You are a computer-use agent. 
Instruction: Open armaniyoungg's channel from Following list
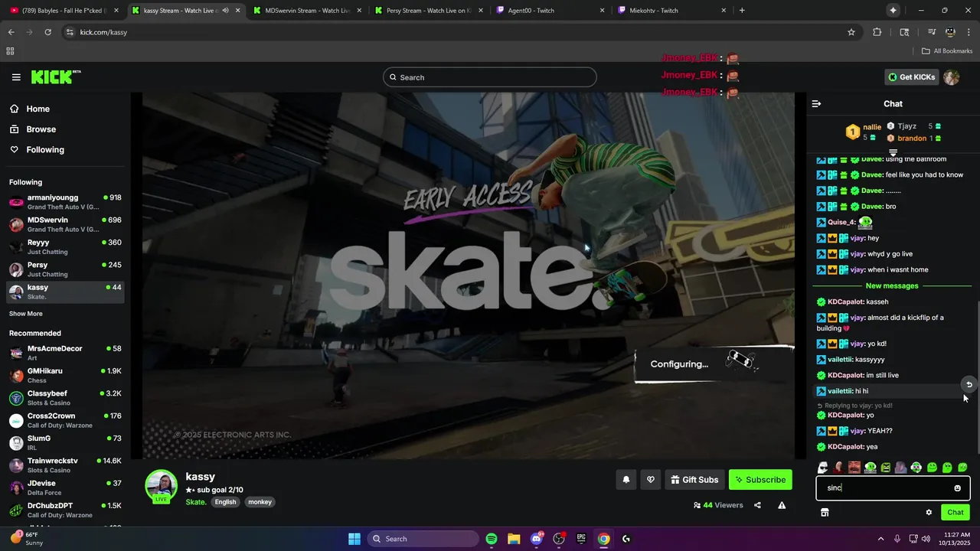65,202
